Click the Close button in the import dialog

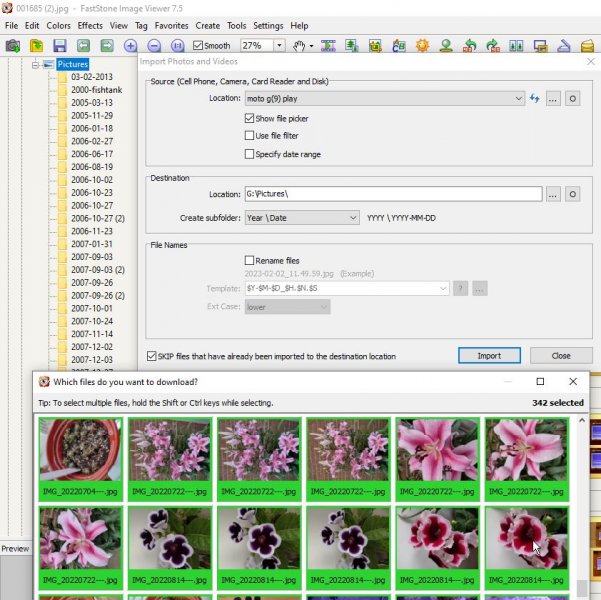[x=560, y=355]
